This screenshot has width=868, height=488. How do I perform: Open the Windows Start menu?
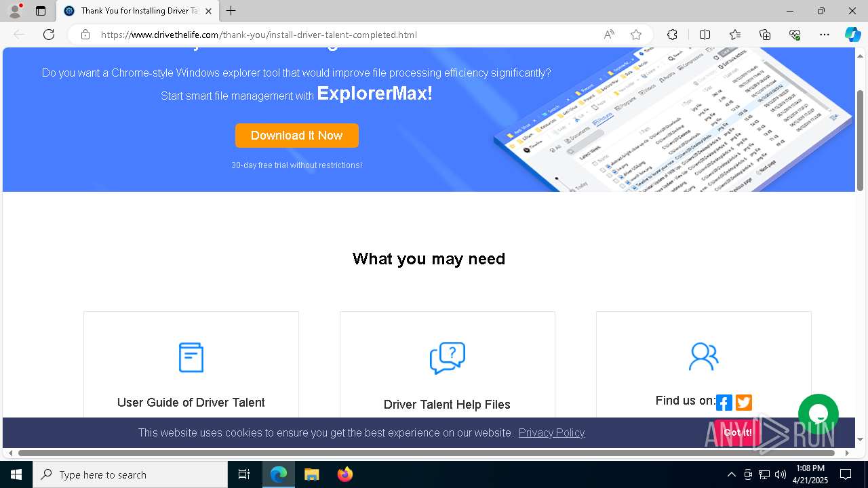tap(16, 474)
